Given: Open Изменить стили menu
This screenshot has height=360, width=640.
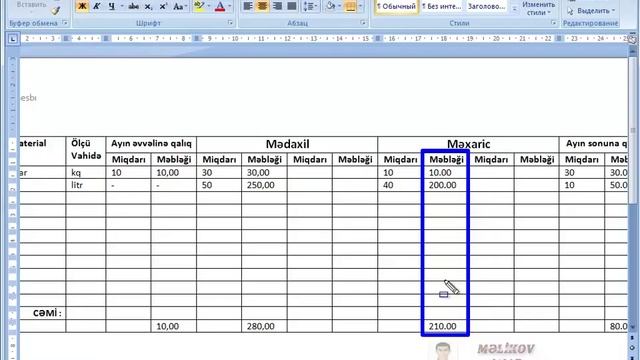Looking at the screenshot, I should point(539,8).
